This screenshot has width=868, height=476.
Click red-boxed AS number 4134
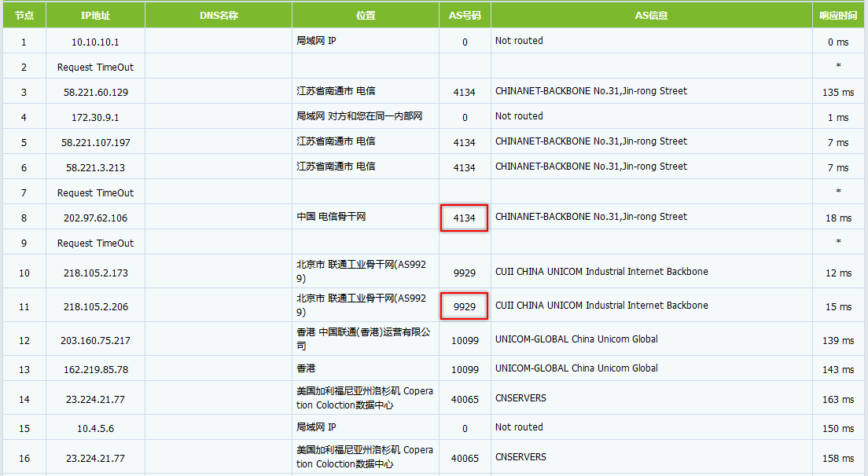465,218
